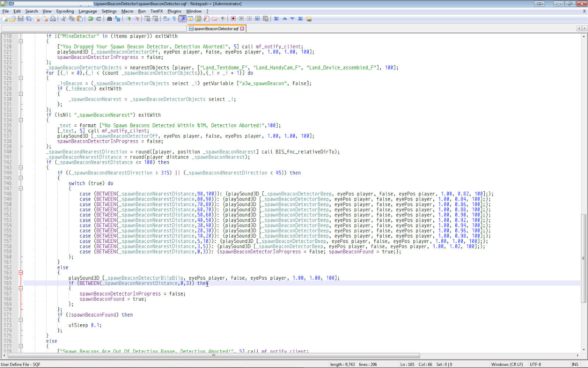Screen dimensions: 588x368
Task: Paste from clipboard toolbar icon
Action: [80, 19]
